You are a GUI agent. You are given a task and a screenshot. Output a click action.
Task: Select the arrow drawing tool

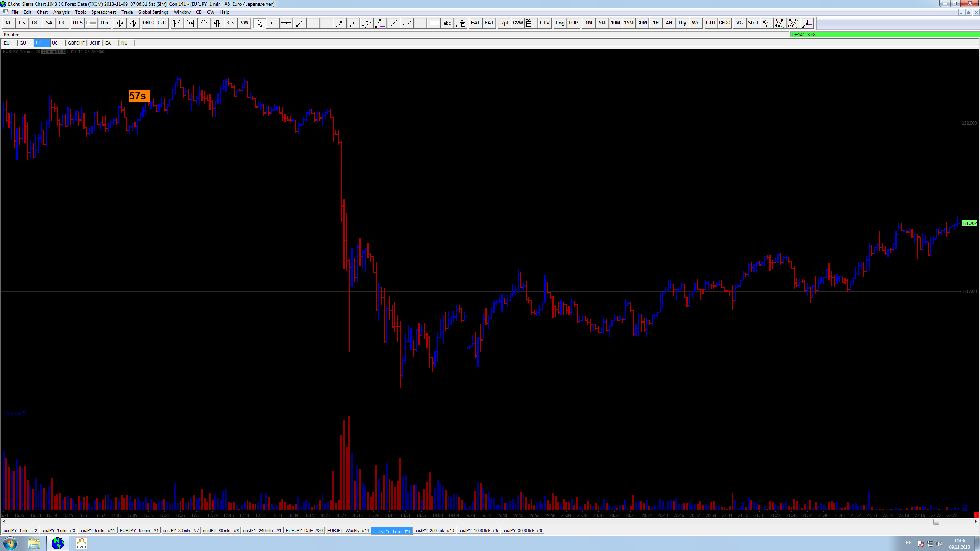tap(394, 23)
